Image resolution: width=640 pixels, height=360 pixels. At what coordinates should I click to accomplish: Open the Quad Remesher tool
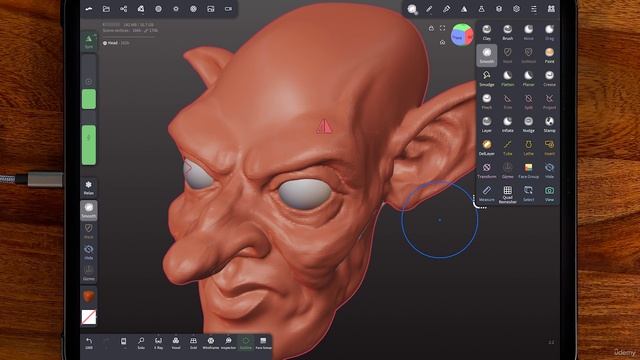507,194
